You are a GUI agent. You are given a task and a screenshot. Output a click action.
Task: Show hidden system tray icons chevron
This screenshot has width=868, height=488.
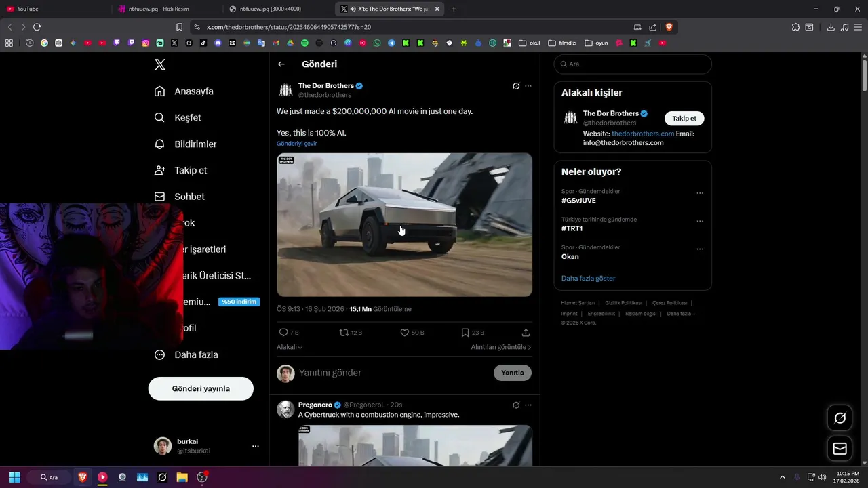click(x=782, y=477)
